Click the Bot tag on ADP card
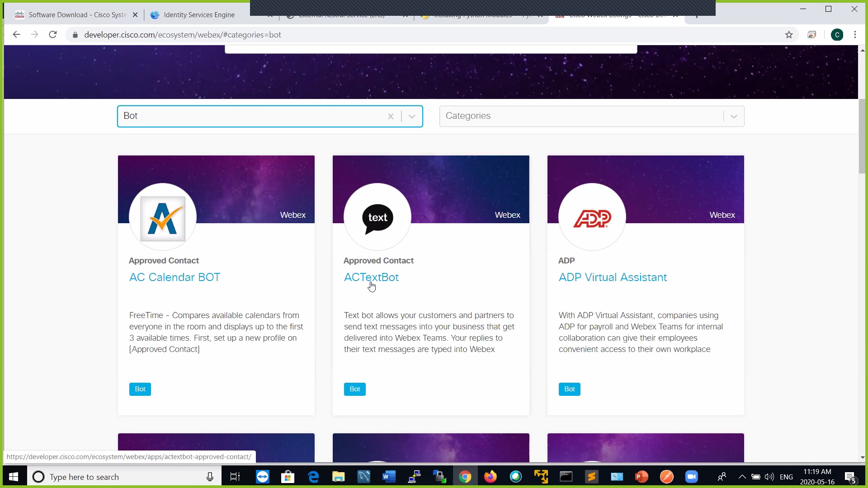Viewport: 868px width, 488px height. pyautogui.click(x=569, y=389)
